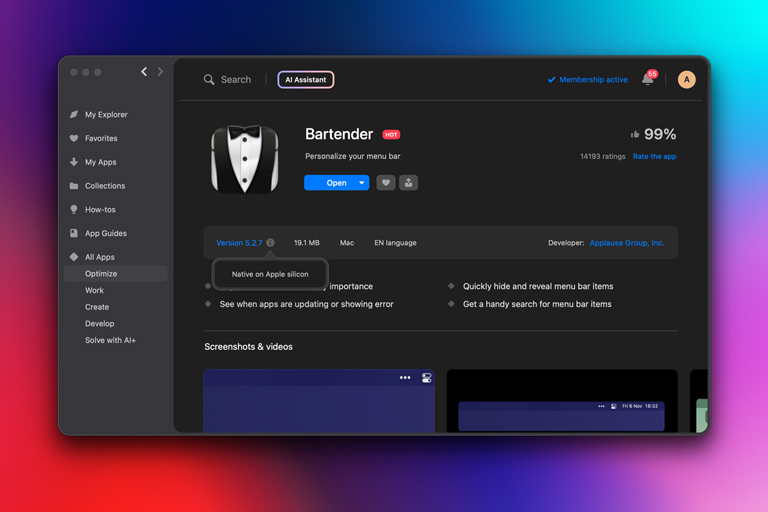Open App Guides
Viewport: 768px width, 512px height.
click(x=106, y=233)
